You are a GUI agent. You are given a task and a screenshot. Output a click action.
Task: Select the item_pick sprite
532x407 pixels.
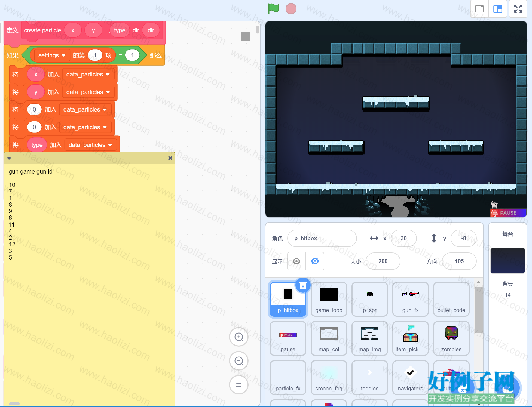coord(410,338)
